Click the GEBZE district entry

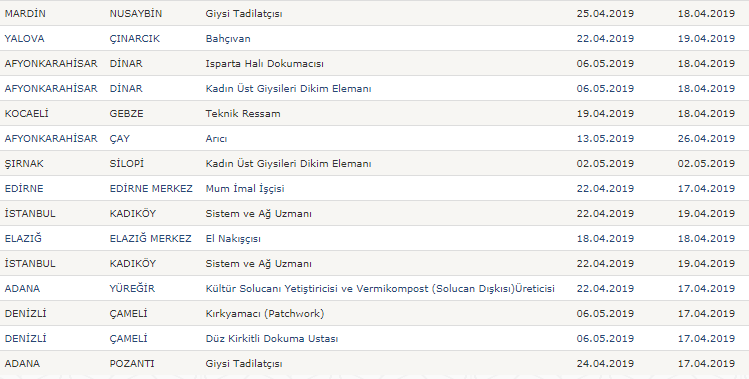click(x=127, y=114)
